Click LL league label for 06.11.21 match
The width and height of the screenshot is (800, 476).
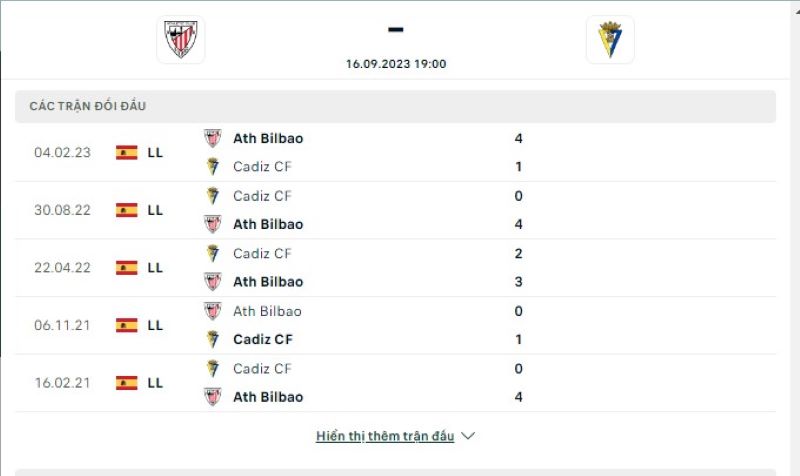(155, 325)
